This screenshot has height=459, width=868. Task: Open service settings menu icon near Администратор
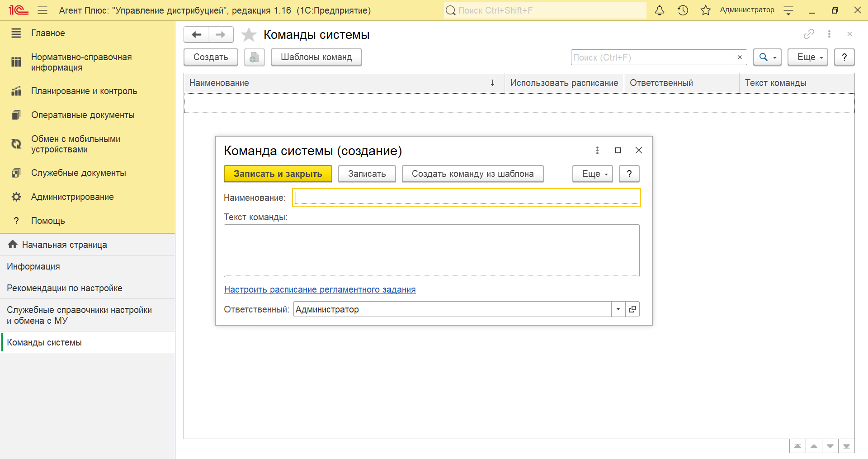pos(788,10)
